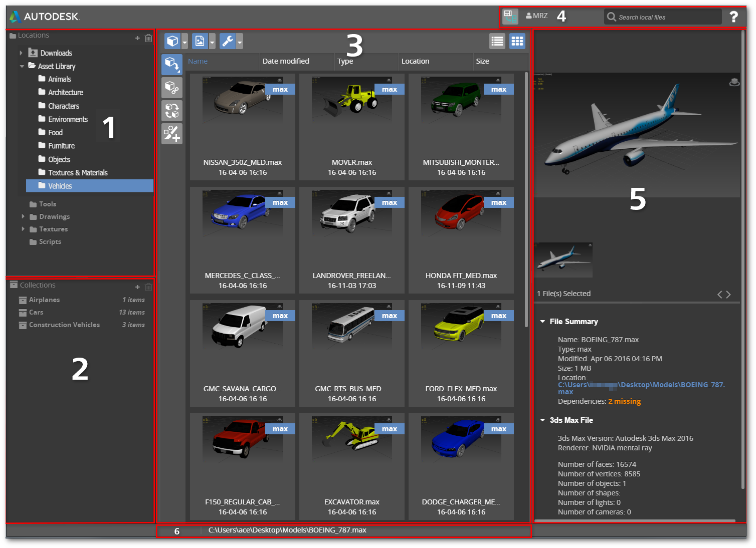Click the magnifier icon in the search box
The width and height of the screenshot is (756, 548).
point(612,17)
